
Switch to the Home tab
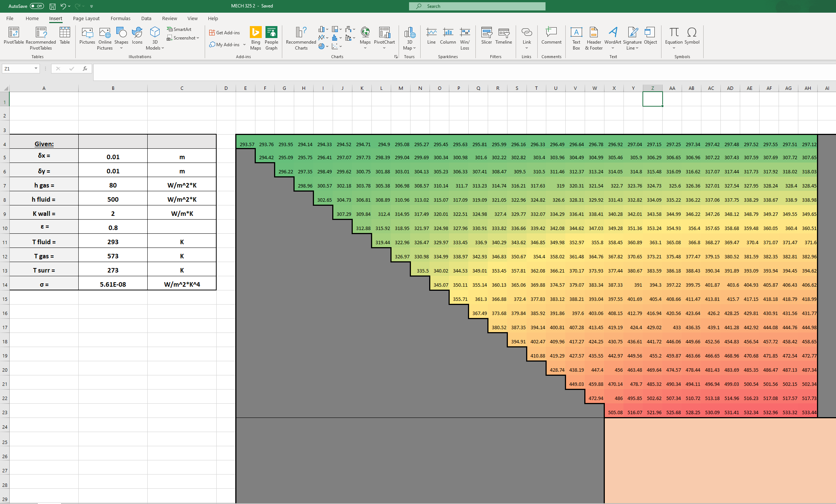pyautogui.click(x=32, y=18)
